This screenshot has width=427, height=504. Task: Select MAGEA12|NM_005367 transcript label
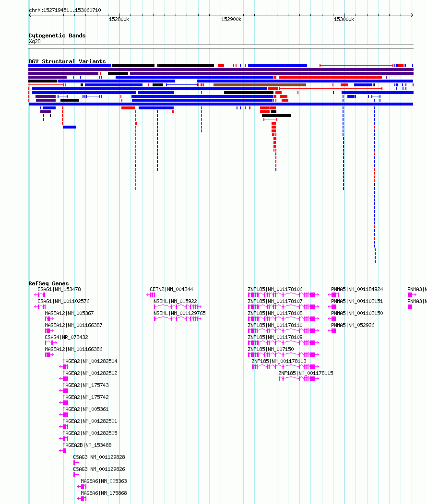[x=69, y=313]
